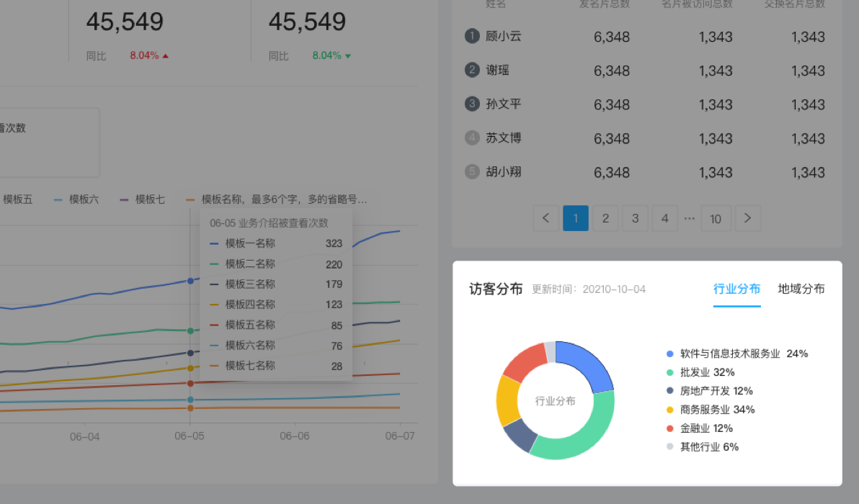
Task: Click the green dot for 批发业
Action: (669, 373)
